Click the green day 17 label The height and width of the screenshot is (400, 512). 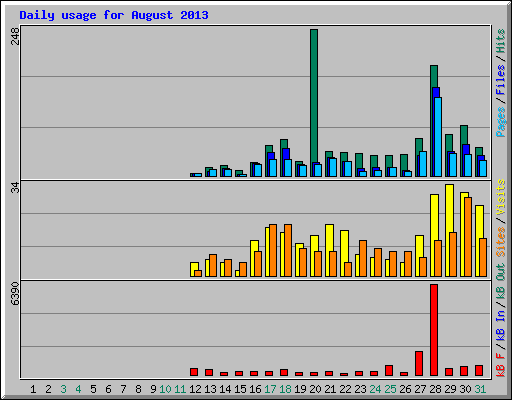(x=270, y=389)
